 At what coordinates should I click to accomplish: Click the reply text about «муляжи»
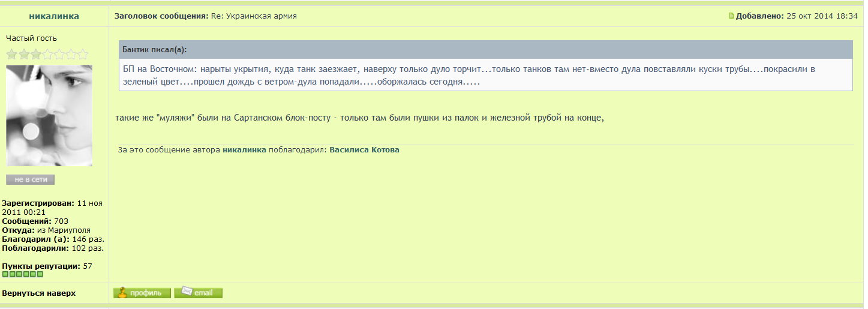tap(359, 118)
